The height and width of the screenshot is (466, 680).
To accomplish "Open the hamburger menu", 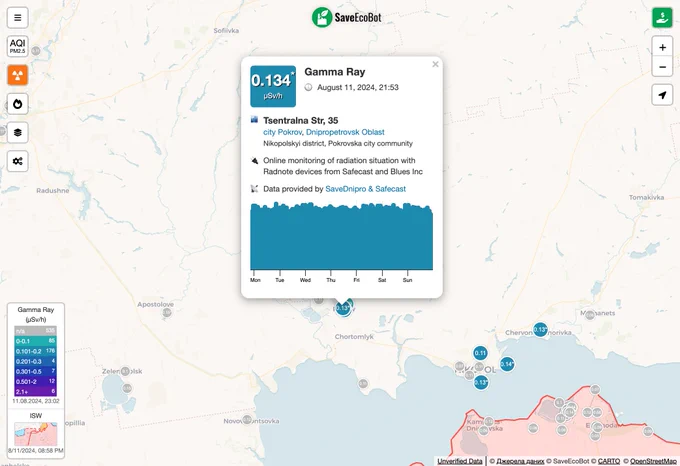I will tap(17, 18).
